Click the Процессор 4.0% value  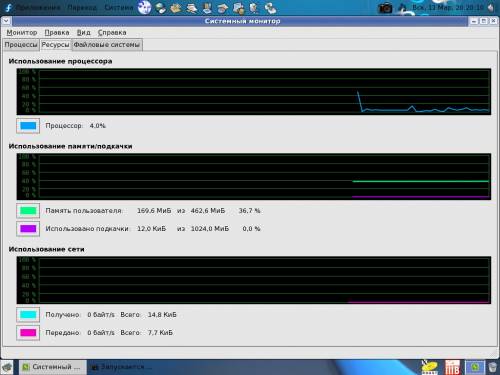tap(98, 126)
